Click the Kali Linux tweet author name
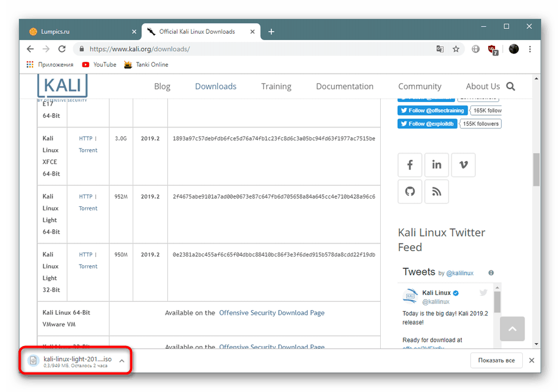Image resolution: width=560 pixels, height=392 pixels. (436, 293)
